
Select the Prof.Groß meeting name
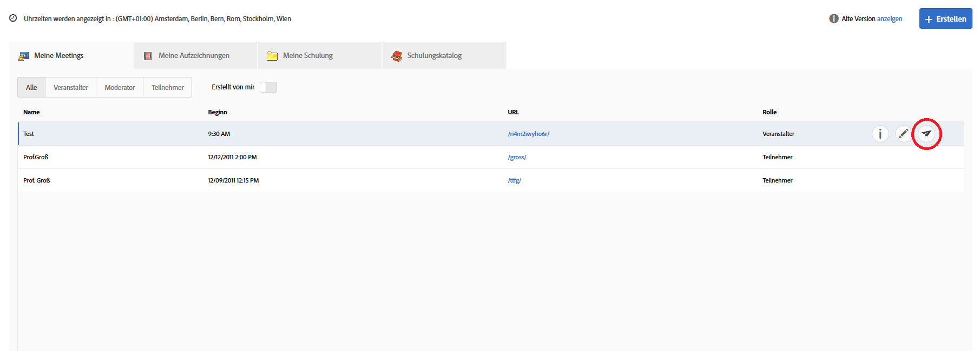36,157
